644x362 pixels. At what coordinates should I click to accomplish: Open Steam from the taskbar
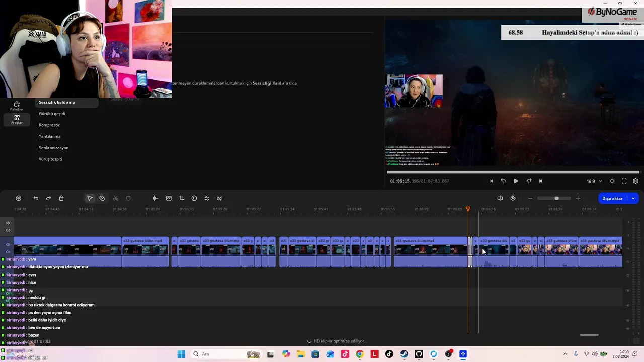[404, 354]
